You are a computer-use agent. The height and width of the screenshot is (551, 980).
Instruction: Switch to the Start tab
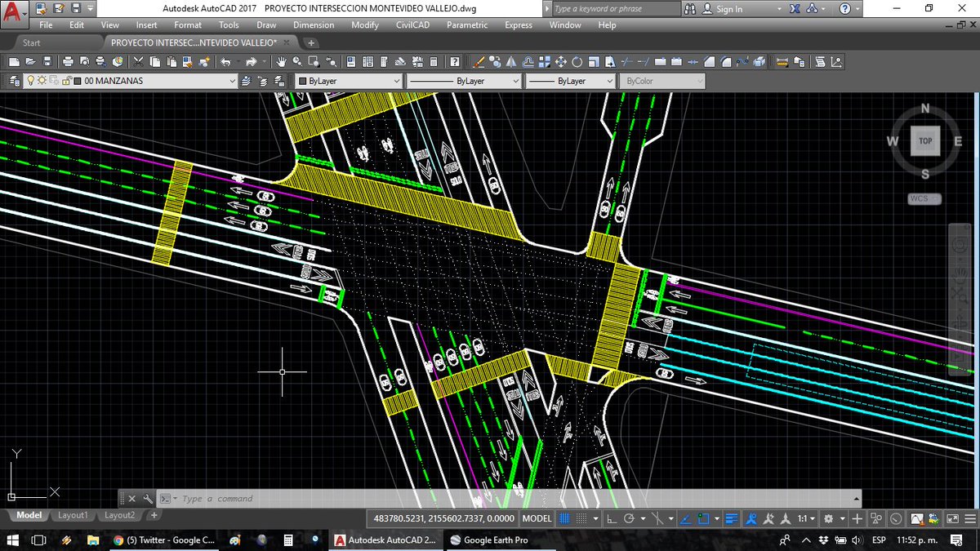pos(32,42)
